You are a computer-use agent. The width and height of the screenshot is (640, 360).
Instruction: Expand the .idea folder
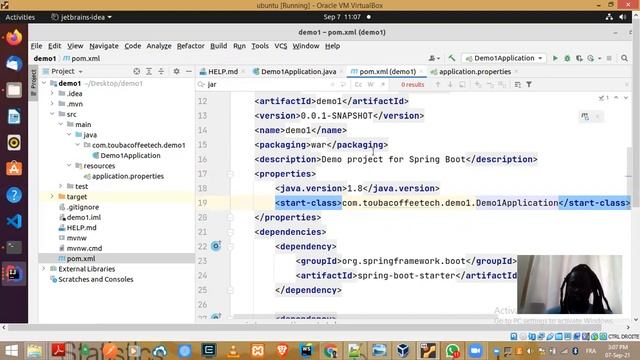52,93
